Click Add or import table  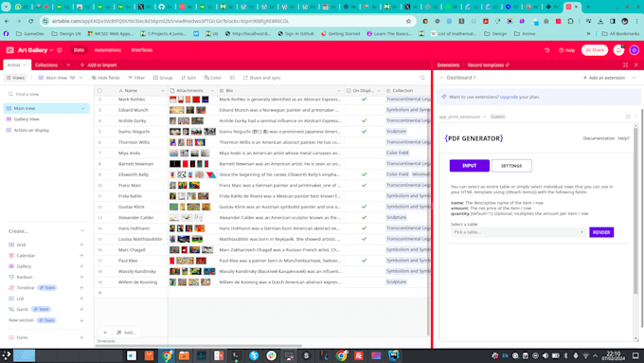(98, 65)
